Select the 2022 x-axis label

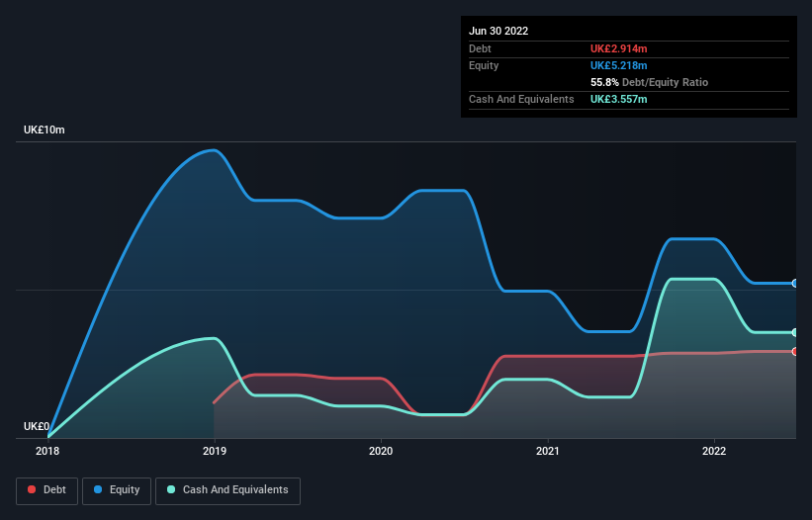(714, 451)
